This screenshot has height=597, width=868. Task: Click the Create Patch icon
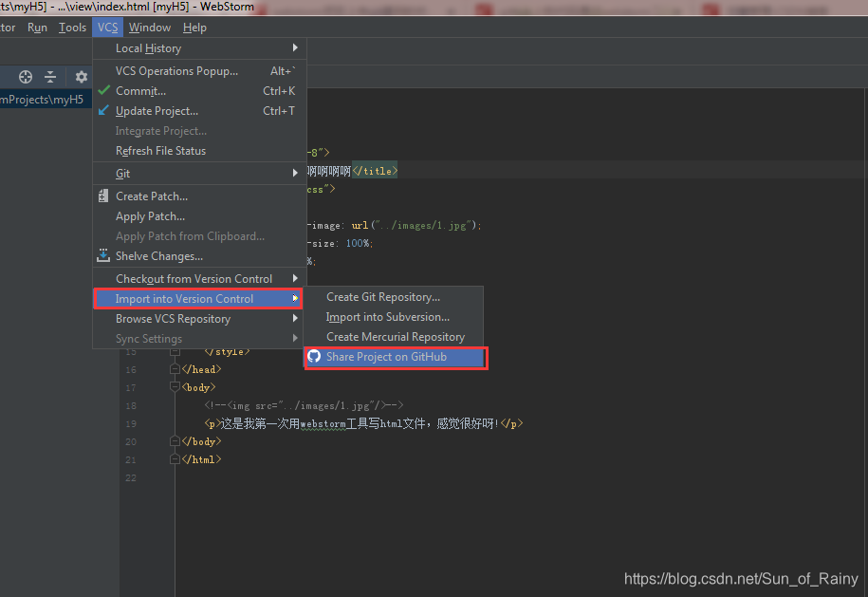coord(103,196)
